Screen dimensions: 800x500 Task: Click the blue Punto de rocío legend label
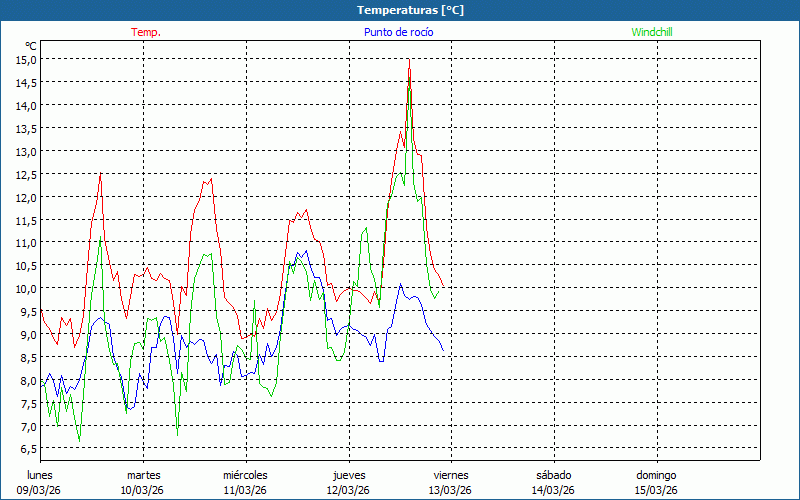tap(398, 32)
